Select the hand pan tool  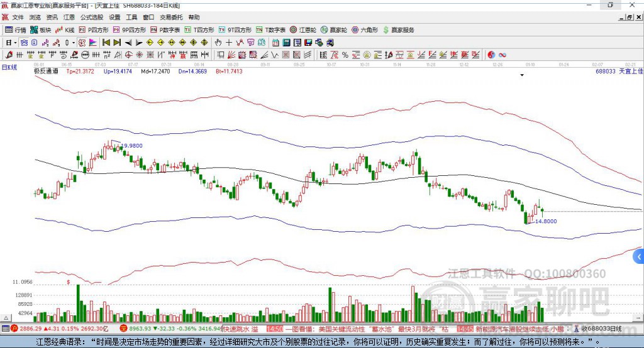[218, 43]
